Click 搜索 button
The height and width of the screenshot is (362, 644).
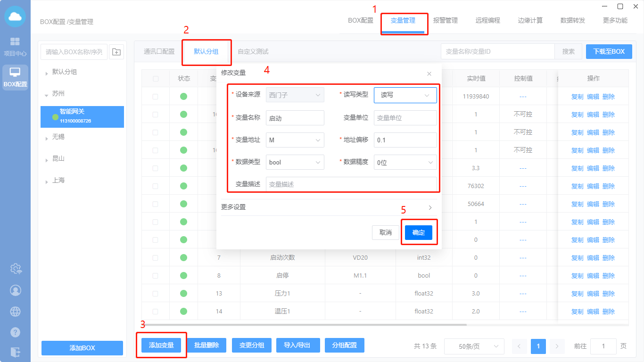[x=569, y=51]
